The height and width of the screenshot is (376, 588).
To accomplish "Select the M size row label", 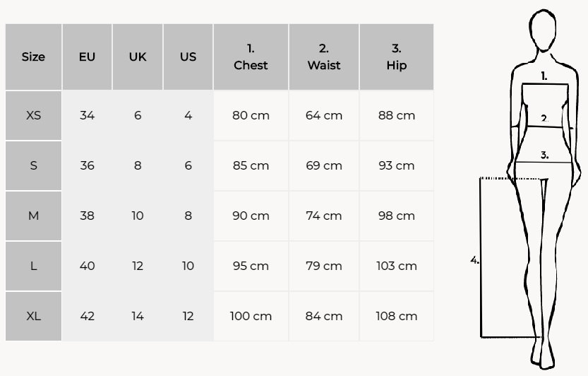I will [x=33, y=216].
